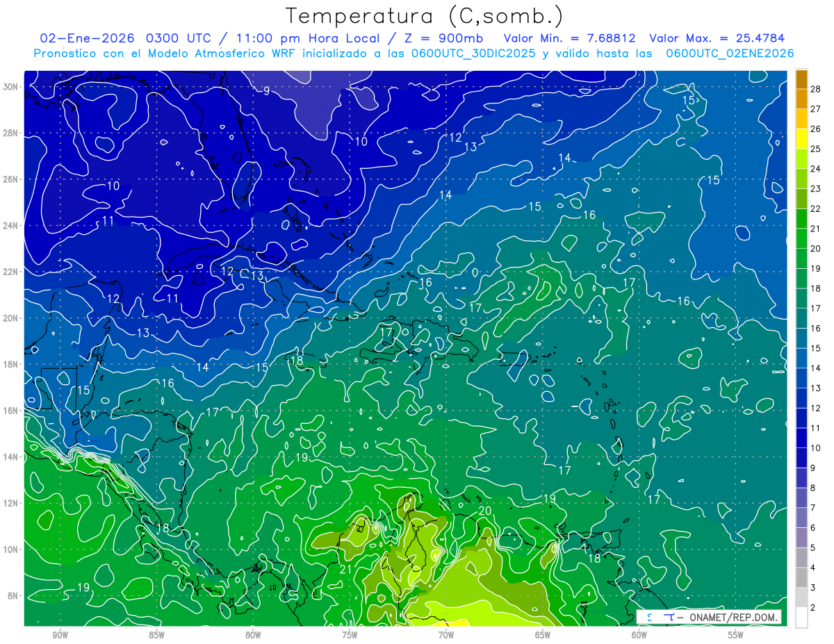Image resolution: width=834 pixels, height=644 pixels.
Task: Click the 24N latitude axis label
Action: pyautogui.click(x=12, y=226)
